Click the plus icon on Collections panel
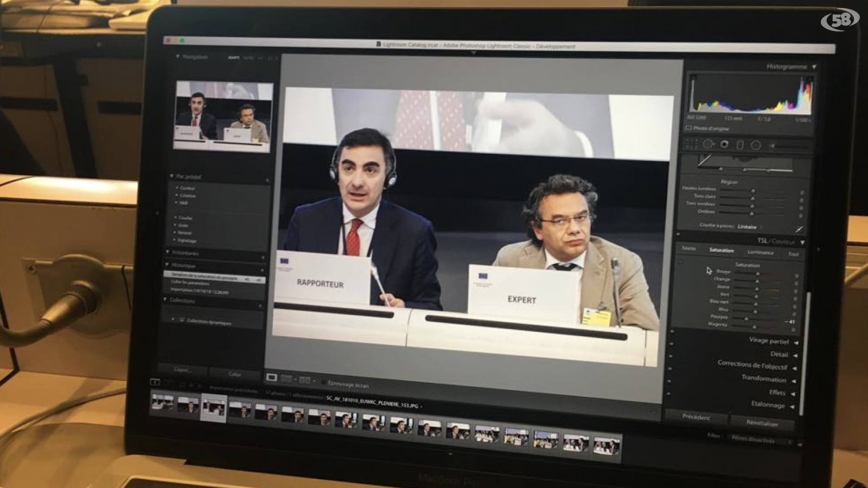Screen dimensions: 868x488 click(x=261, y=305)
